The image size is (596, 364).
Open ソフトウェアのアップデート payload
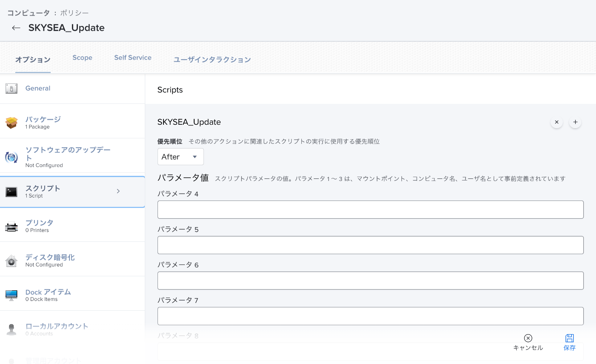coord(72,157)
